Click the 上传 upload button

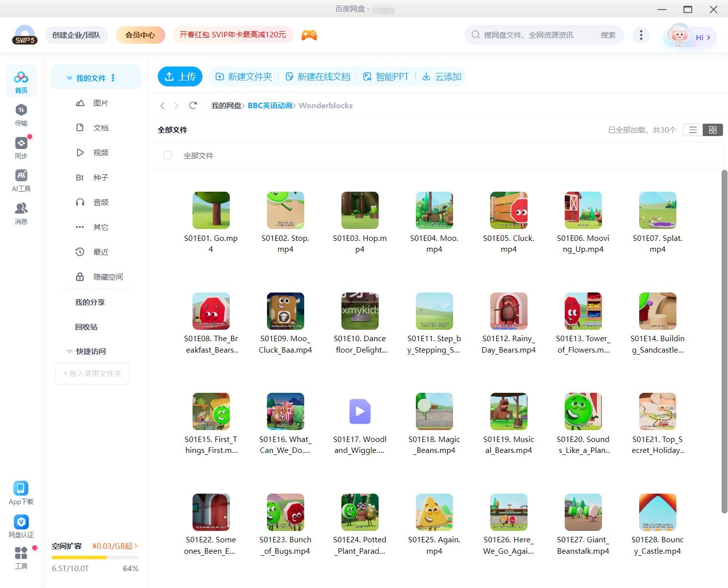coord(180,76)
